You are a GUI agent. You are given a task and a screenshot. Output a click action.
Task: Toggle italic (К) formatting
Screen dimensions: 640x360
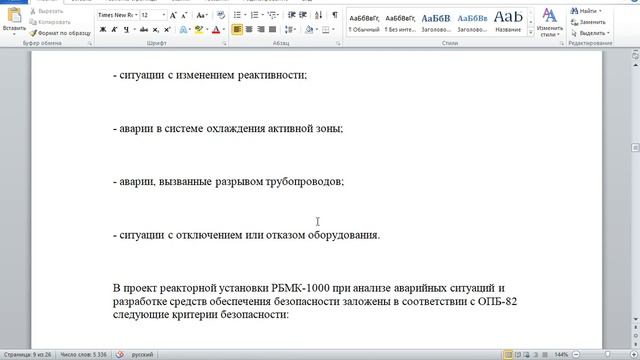point(114,29)
